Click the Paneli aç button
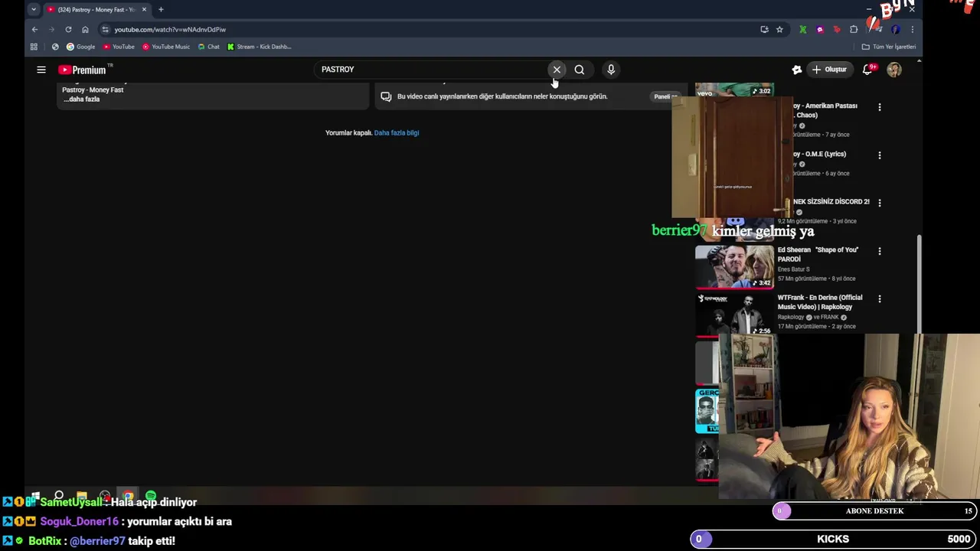Screen dimensions: 980x551 pos(665,96)
